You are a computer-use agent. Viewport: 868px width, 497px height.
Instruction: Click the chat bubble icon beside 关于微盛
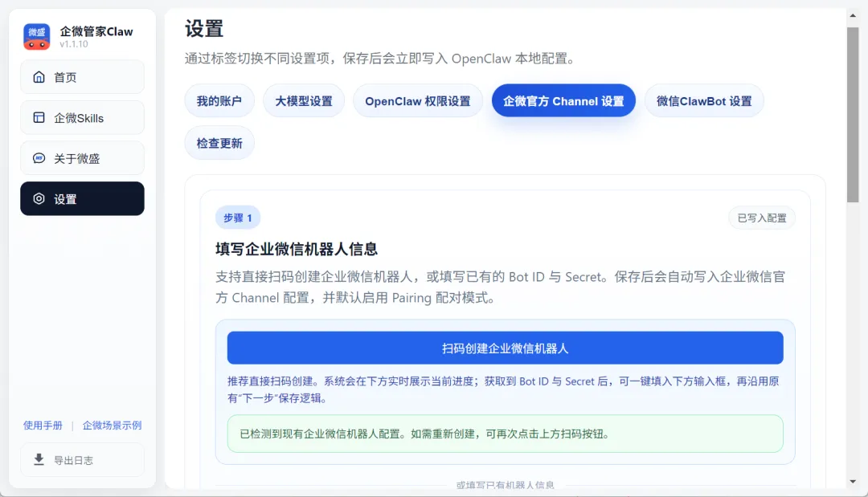point(39,158)
